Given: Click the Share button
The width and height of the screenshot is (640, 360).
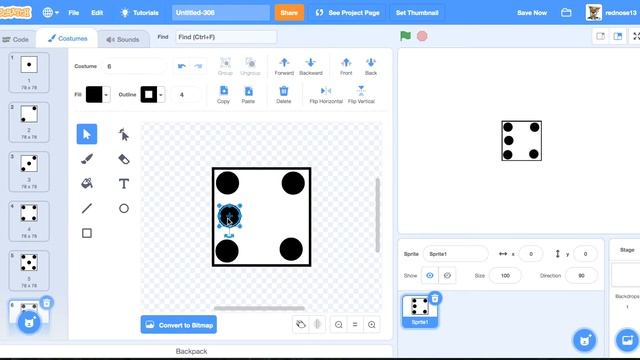Looking at the screenshot, I should click(289, 13).
